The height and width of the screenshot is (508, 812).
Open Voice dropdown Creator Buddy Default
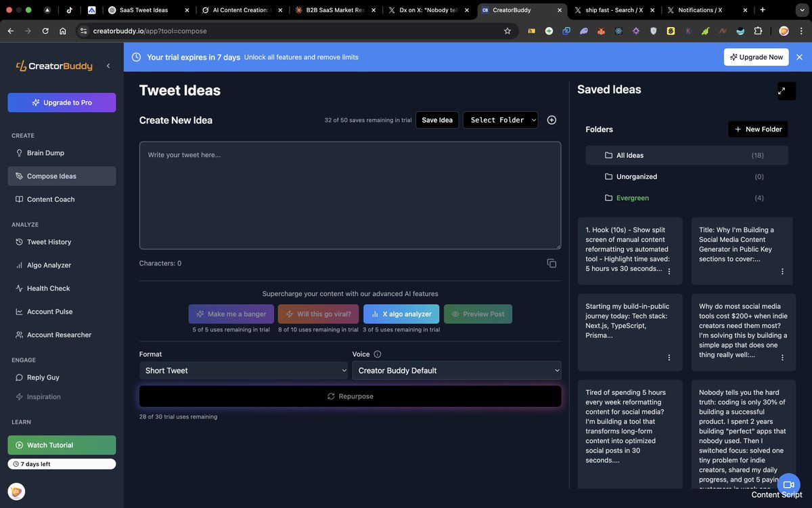pos(457,371)
